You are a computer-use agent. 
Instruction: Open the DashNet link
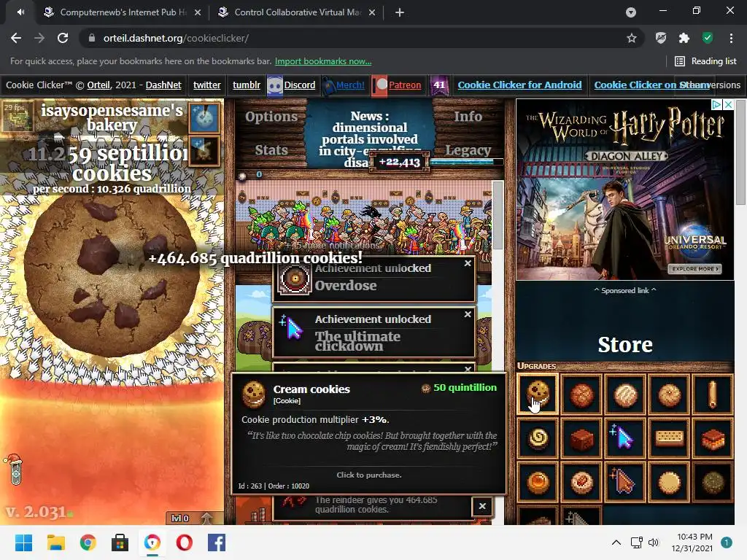click(163, 85)
